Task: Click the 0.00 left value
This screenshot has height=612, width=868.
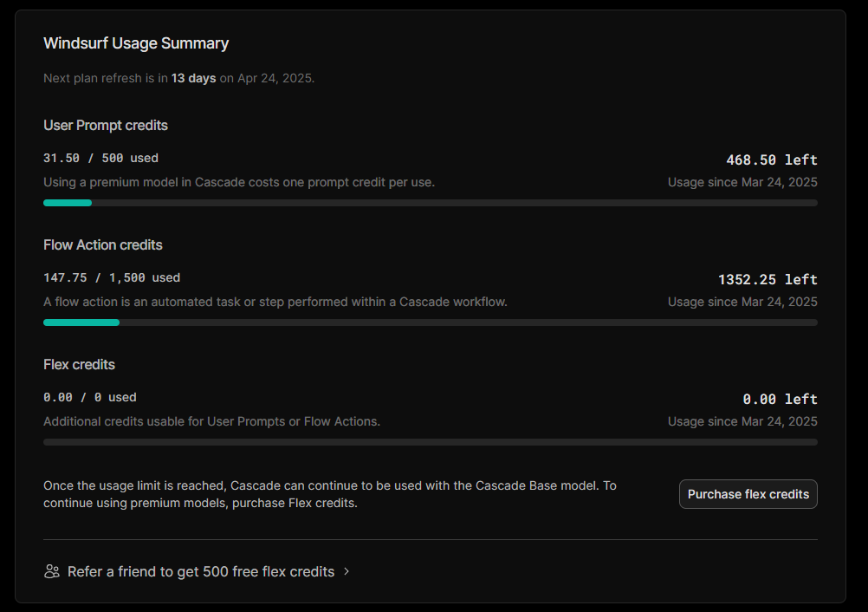Action: click(780, 399)
